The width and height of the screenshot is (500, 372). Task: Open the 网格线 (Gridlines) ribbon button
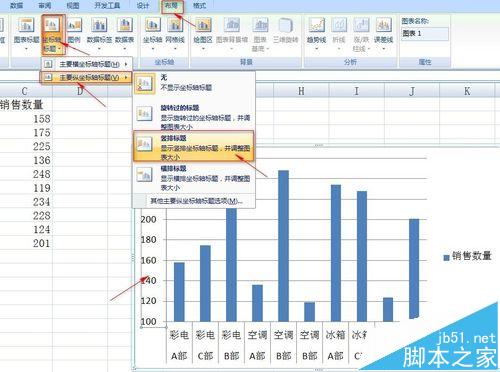pyautogui.click(x=175, y=33)
